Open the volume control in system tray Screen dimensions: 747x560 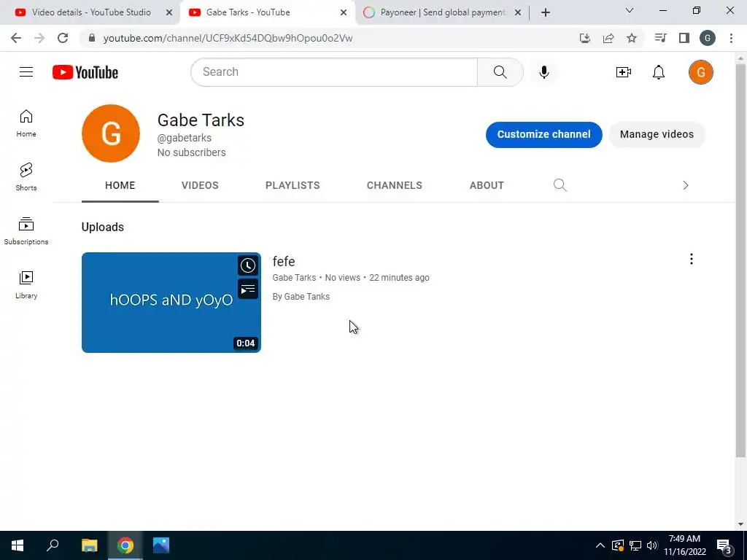click(x=652, y=545)
